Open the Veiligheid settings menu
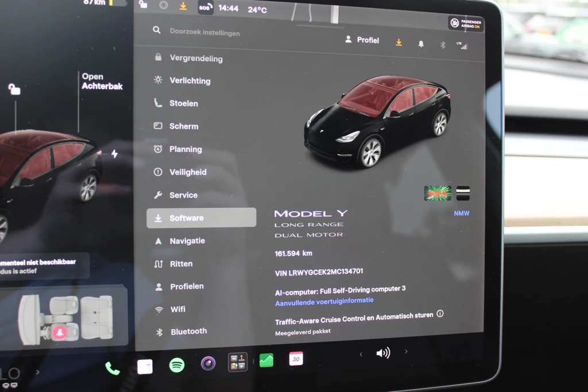The height and width of the screenshot is (392, 588). 202,172
